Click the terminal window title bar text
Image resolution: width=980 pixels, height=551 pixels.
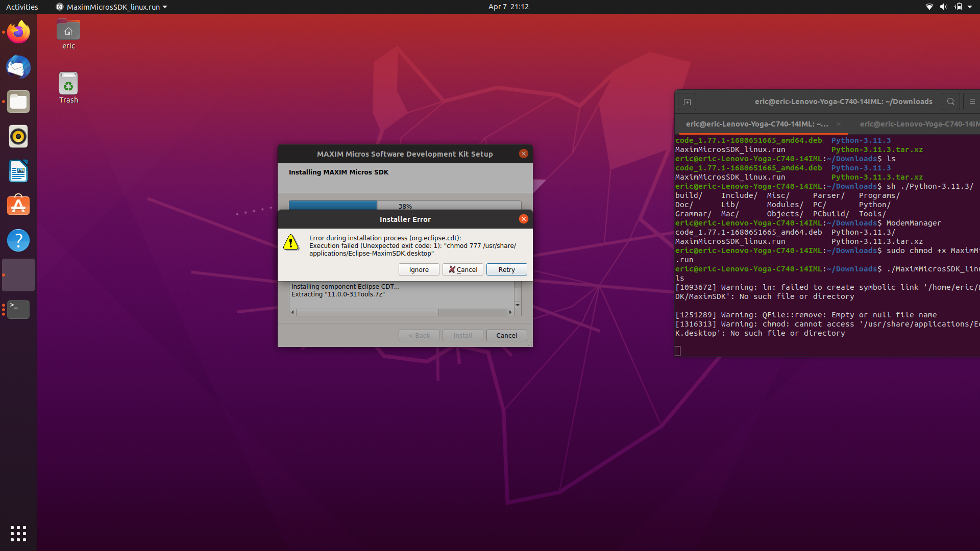(843, 102)
